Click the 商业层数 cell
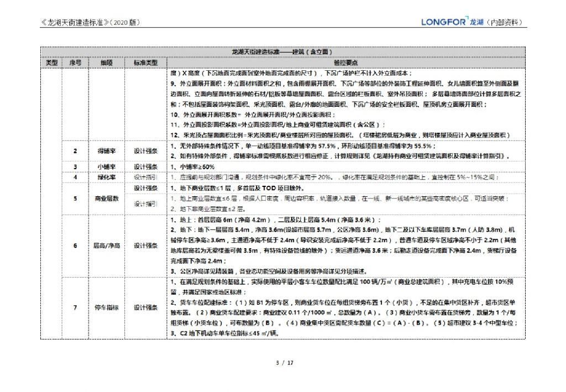566x392 pixels. click(107, 198)
